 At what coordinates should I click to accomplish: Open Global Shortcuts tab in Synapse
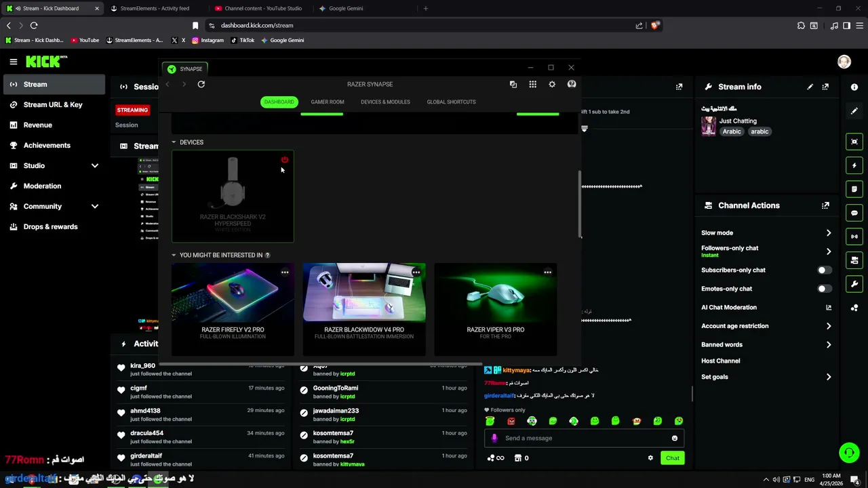pos(451,102)
